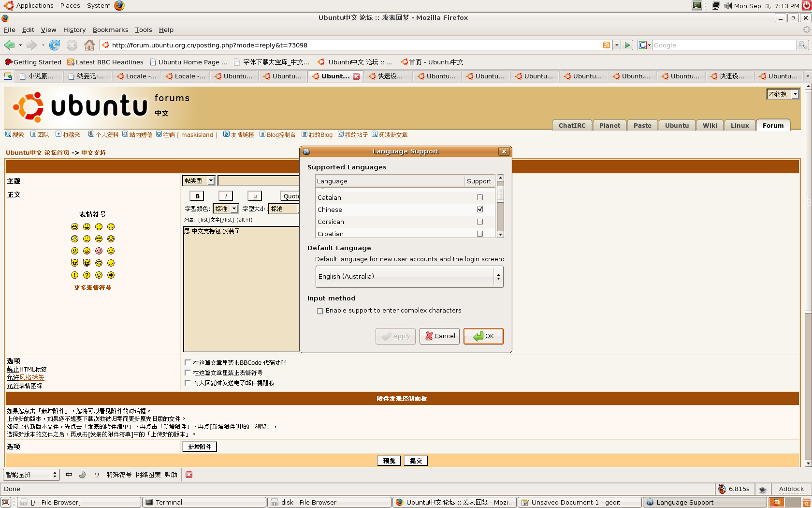812x508 pixels.
Task: Click the stop loading icon
Action: (x=72, y=45)
